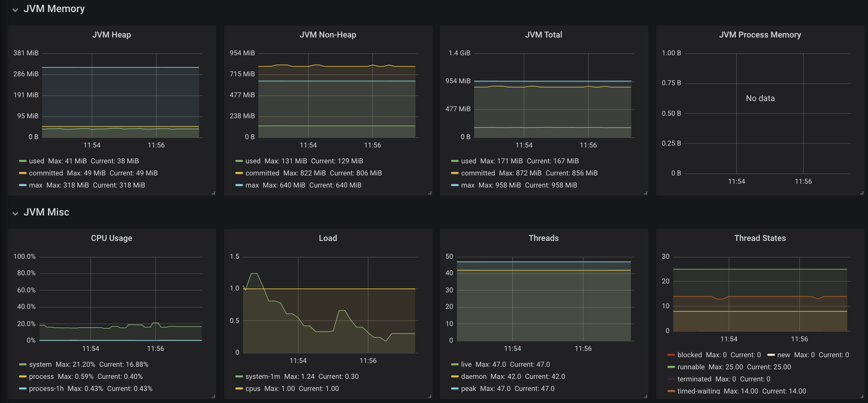Click the 'timed-waiting' legend entry in Thread States
The image size is (868, 403).
[698, 391]
